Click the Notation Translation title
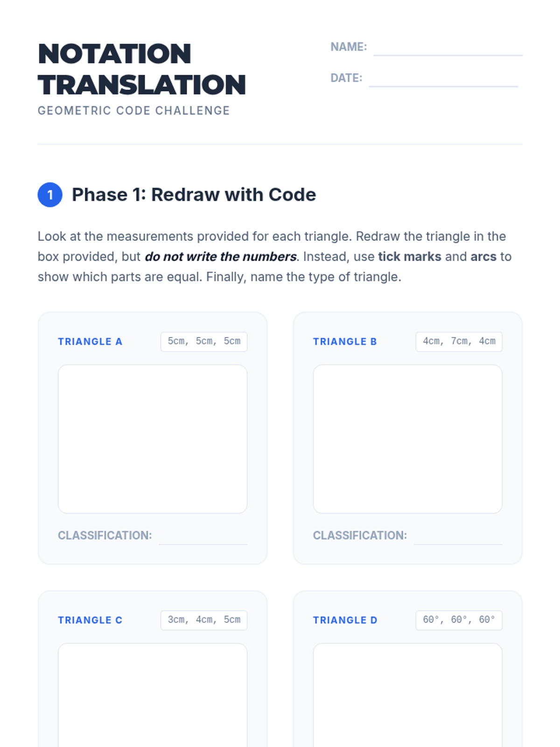Screen dimensions: 560x747 click(142, 69)
